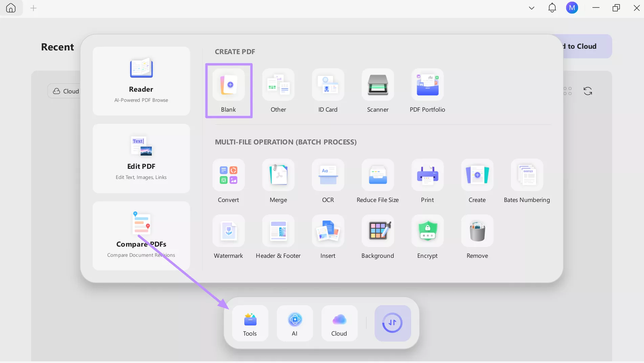Create a Blank PDF
This screenshot has height=363, width=644.
pos(229,90)
